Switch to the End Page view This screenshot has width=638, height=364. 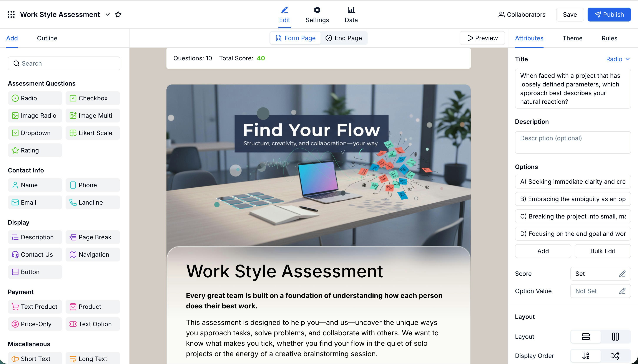click(344, 38)
